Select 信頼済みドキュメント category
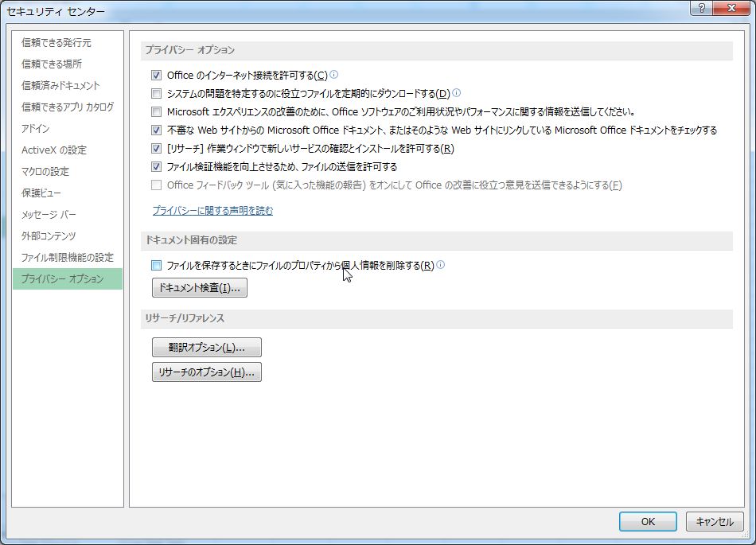 [x=68, y=85]
